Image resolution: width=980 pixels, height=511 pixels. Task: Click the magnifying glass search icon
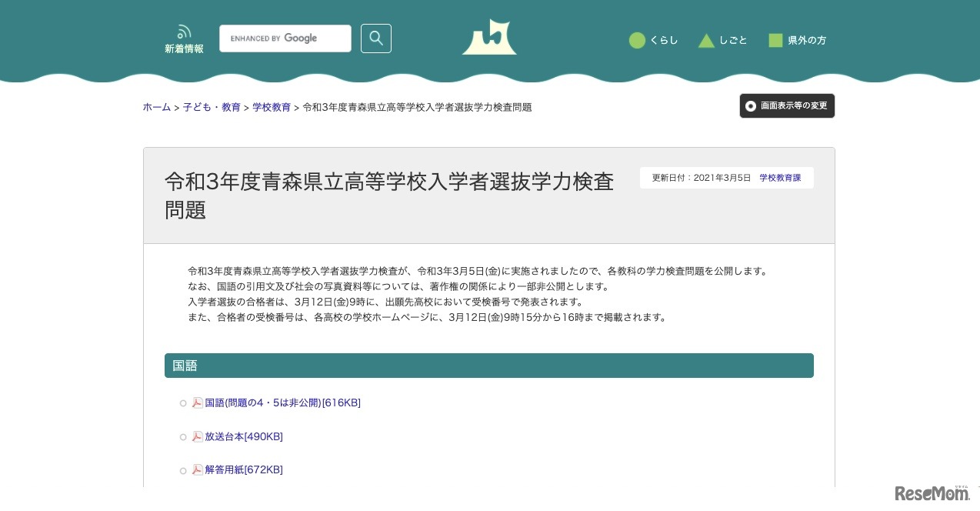pyautogui.click(x=375, y=38)
